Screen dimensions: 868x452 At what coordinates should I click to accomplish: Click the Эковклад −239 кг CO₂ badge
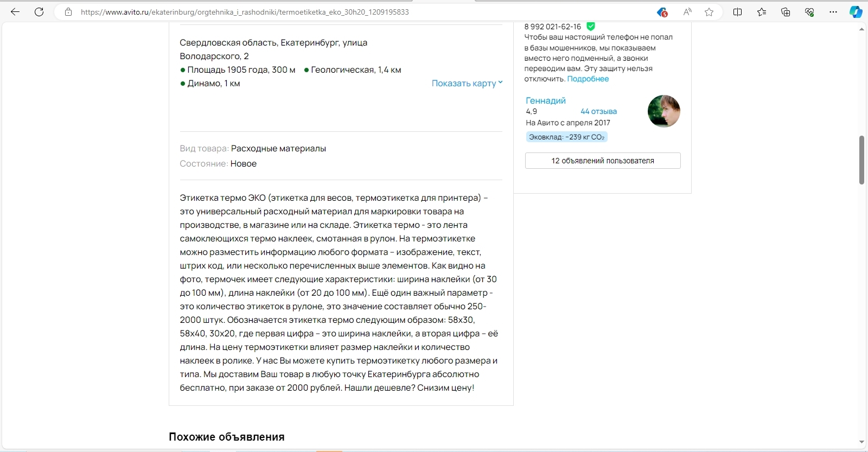(x=566, y=137)
